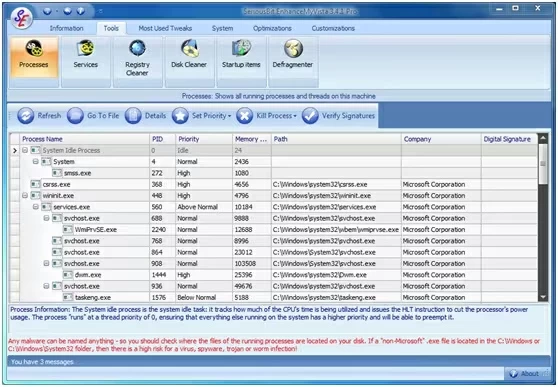This screenshot has height=387, width=558.
Task: Click the SE application logo button
Action: (x=21, y=17)
